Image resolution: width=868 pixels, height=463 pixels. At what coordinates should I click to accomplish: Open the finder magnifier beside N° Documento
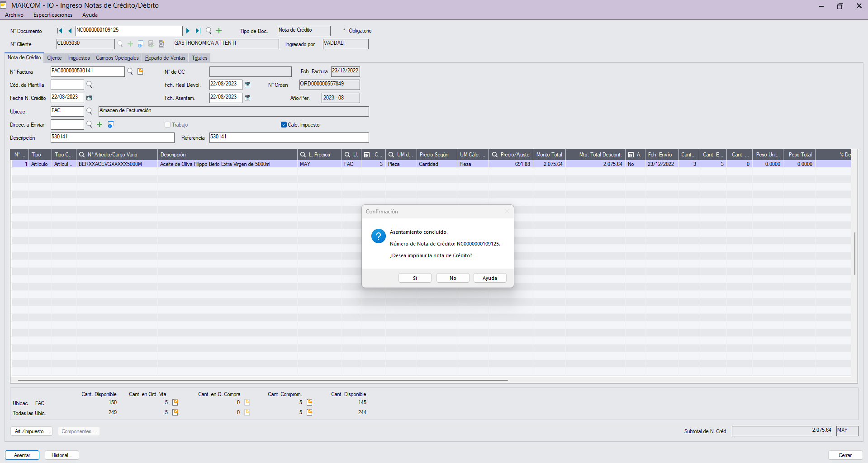[209, 31]
